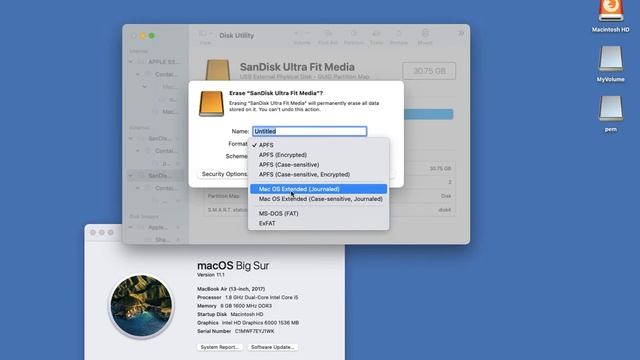Select the highlighted SanDis... sidebar entry
The width and height of the screenshot is (640, 360).
click(x=157, y=176)
